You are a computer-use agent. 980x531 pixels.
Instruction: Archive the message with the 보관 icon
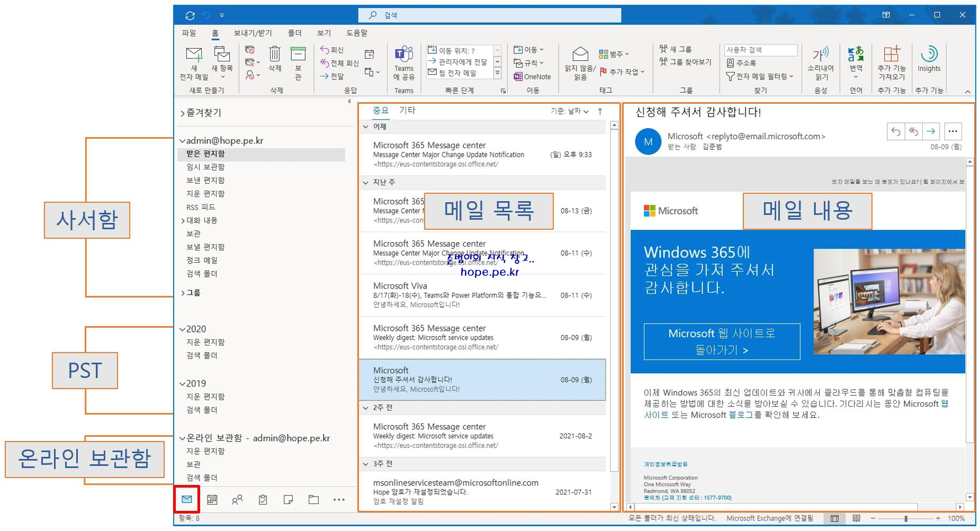(x=298, y=62)
